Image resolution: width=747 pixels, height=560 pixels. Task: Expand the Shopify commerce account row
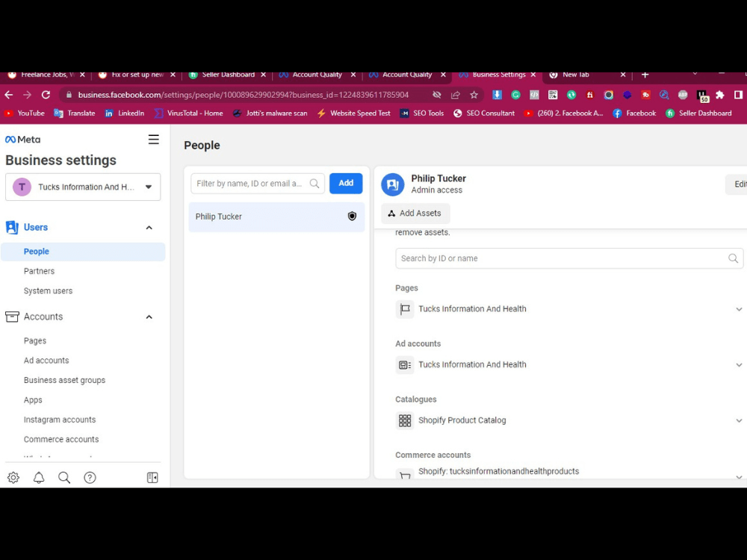[739, 476]
